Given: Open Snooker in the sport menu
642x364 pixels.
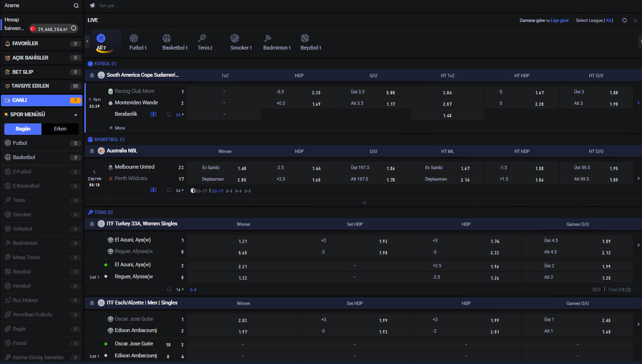Looking at the screenshot, I should 41,214.
